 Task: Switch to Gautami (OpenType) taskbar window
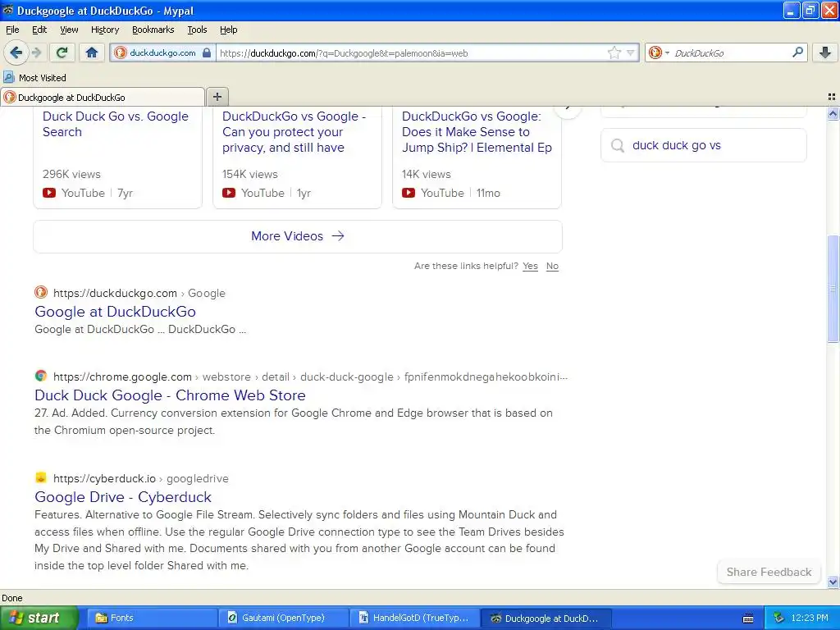(x=283, y=618)
